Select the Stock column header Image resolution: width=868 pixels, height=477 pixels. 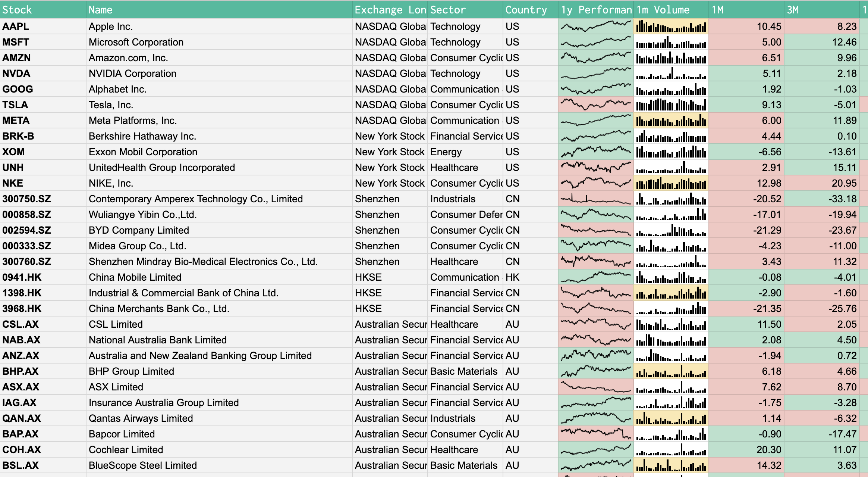pos(43,10)
